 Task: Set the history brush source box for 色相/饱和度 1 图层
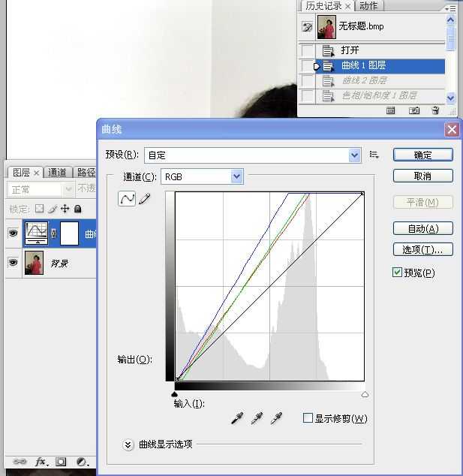[x=307, y=96]
